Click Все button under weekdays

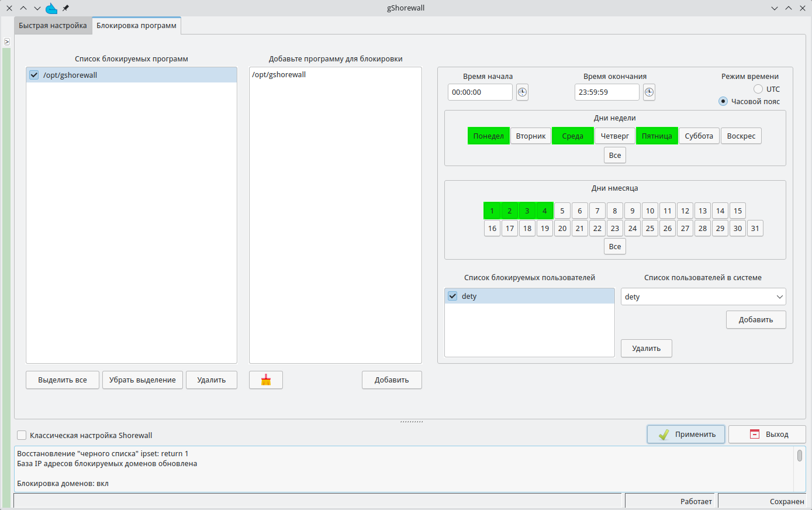[615, 156]
